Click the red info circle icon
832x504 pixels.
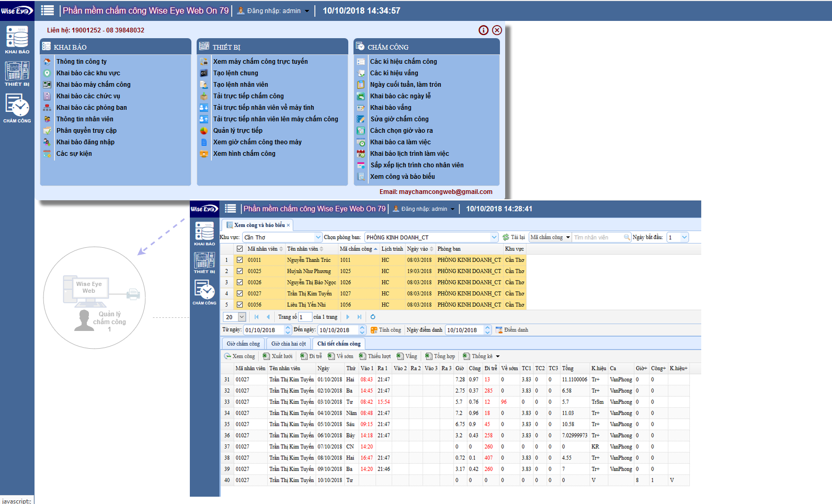click(x=484, y=30)
